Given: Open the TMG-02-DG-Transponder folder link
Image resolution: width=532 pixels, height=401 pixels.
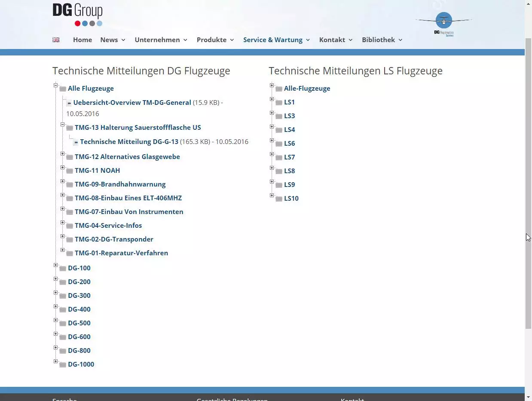Looking at the screenshot, I should click(x=114, y=239).
